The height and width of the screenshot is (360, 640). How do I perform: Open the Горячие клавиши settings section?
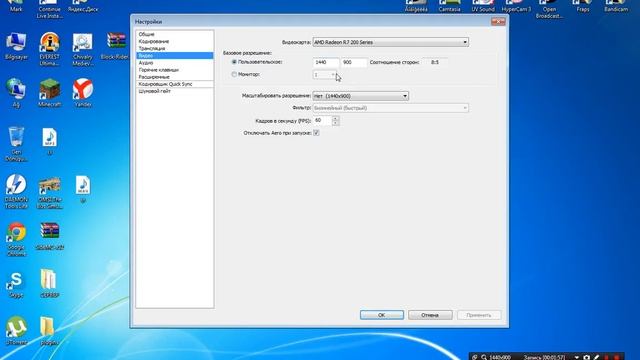coord(174,70)
